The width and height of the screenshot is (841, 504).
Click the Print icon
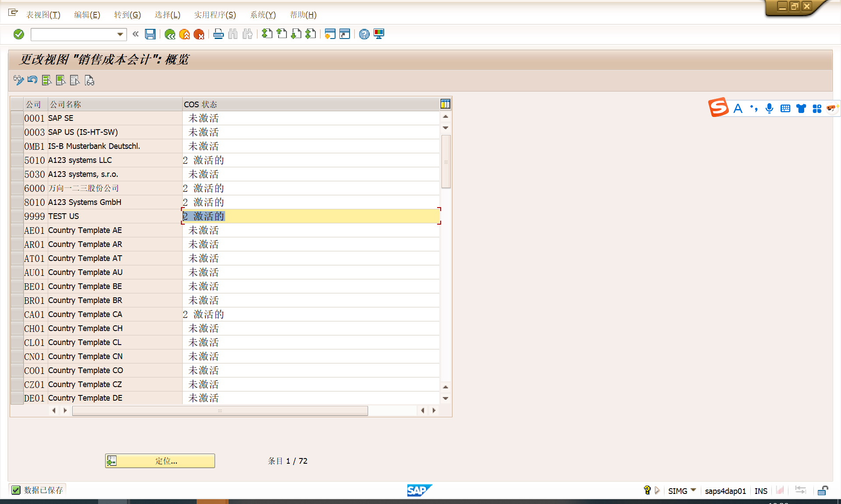point(218,34)
